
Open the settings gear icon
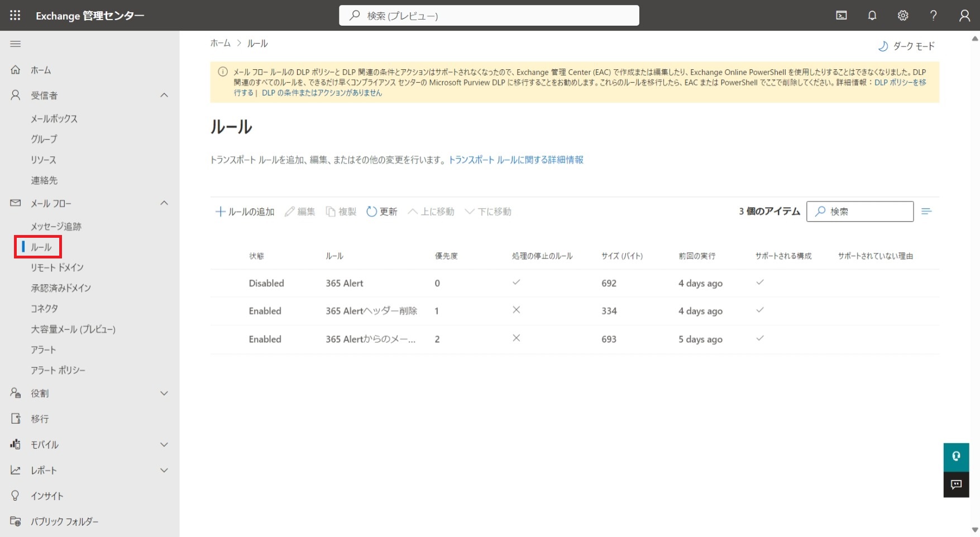coord(902,16)
